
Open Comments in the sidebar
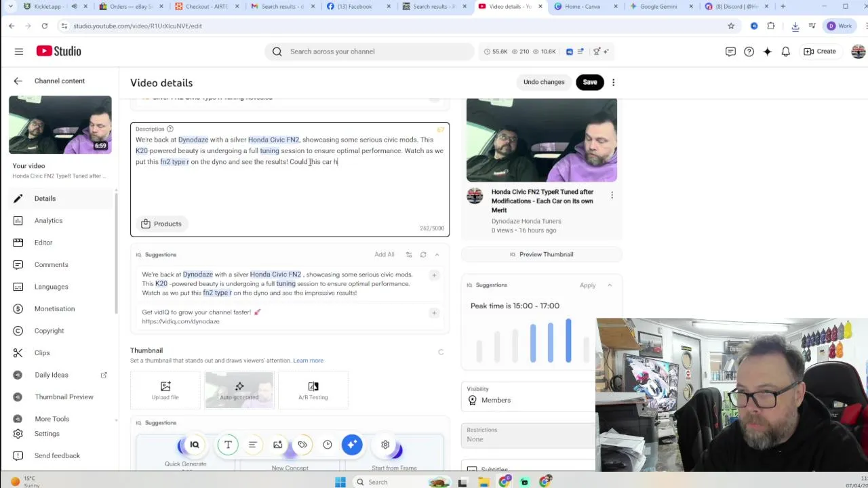coord(51,264)
